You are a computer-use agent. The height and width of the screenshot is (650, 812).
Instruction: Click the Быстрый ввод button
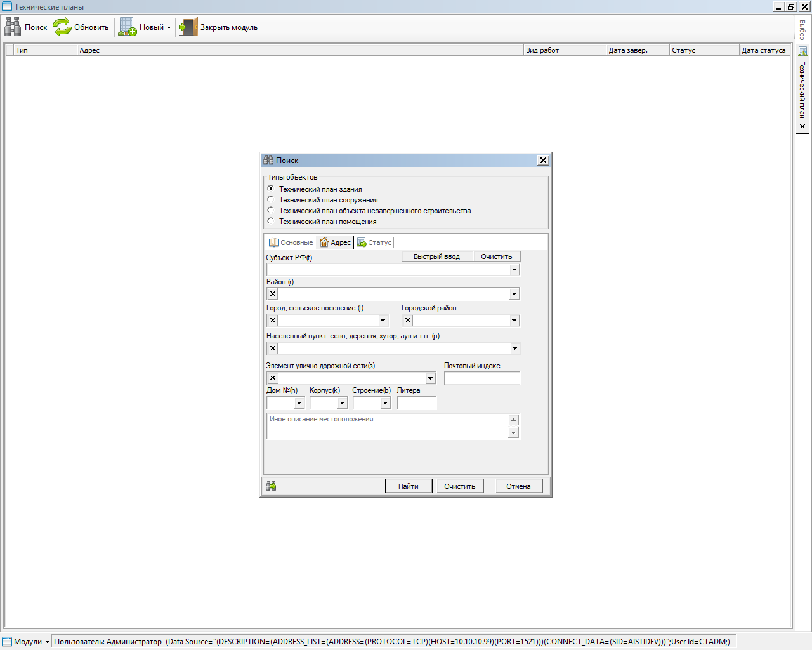[436, 256]
